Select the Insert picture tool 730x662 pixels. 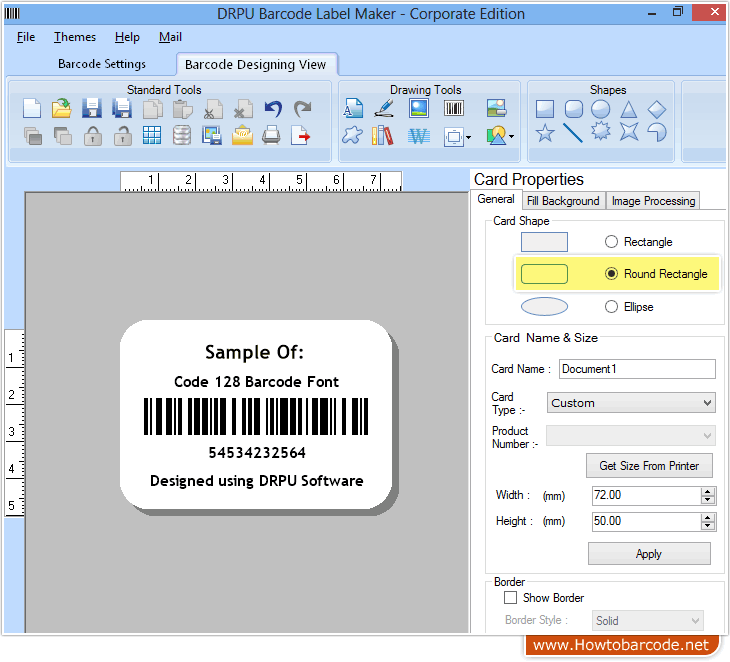[419, 108]
